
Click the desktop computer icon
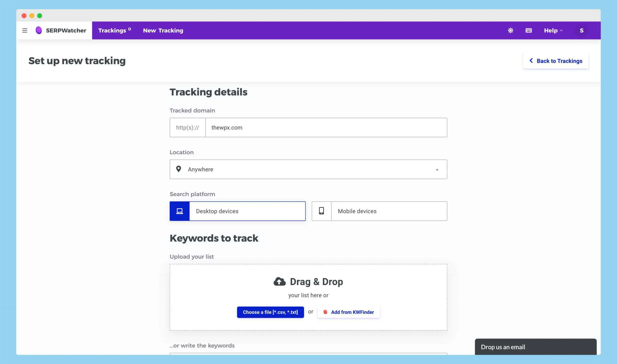click(180, 211)
